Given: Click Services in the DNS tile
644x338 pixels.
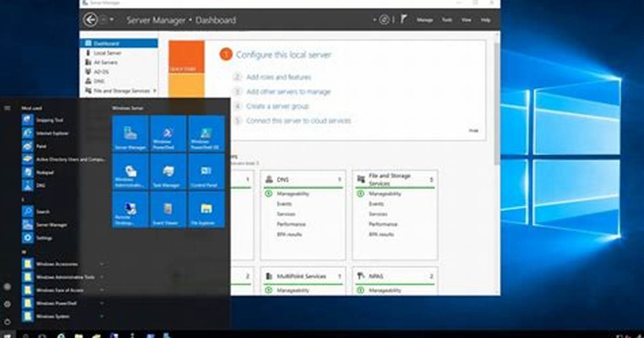Looking at the screenshot, I should click(x=286, y=214).
